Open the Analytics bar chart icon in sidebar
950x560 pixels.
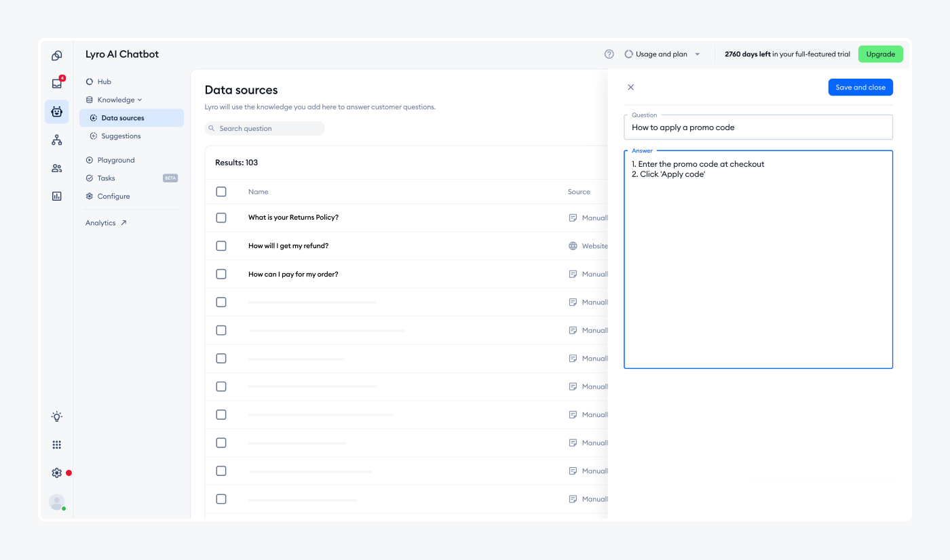[57, 196]
